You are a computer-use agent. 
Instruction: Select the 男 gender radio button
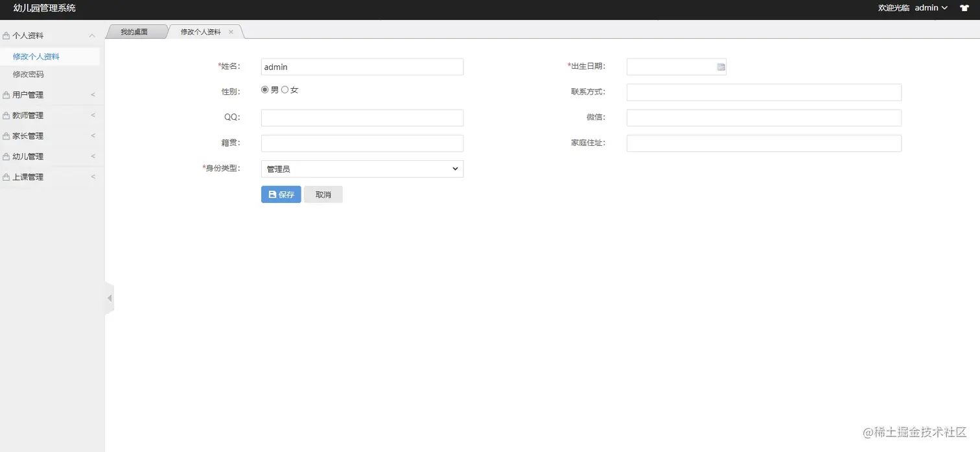264,89
